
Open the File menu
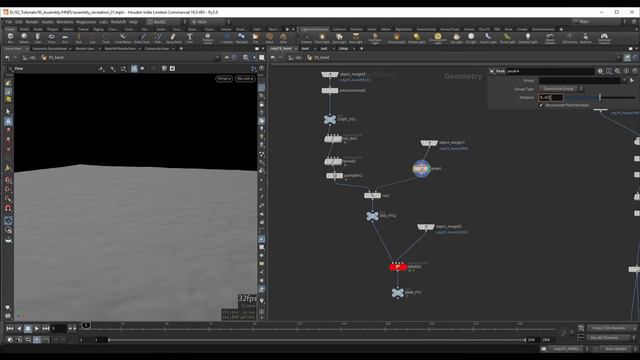tap(9, 22)
